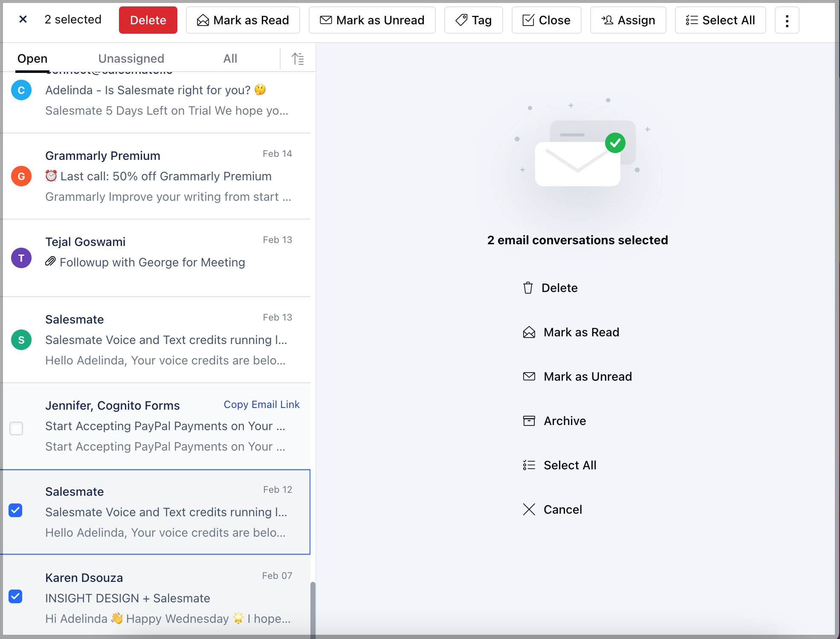Switch to the Unassigned tab

click(131, 58)
